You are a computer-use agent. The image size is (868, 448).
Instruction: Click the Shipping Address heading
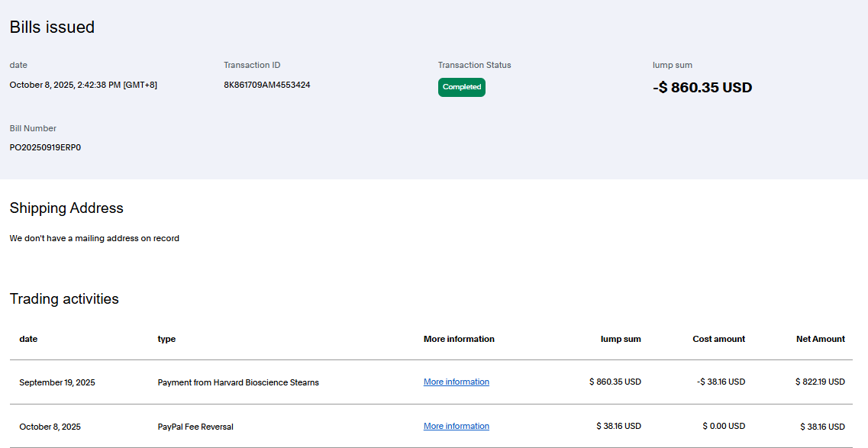[x=66, y=208]
